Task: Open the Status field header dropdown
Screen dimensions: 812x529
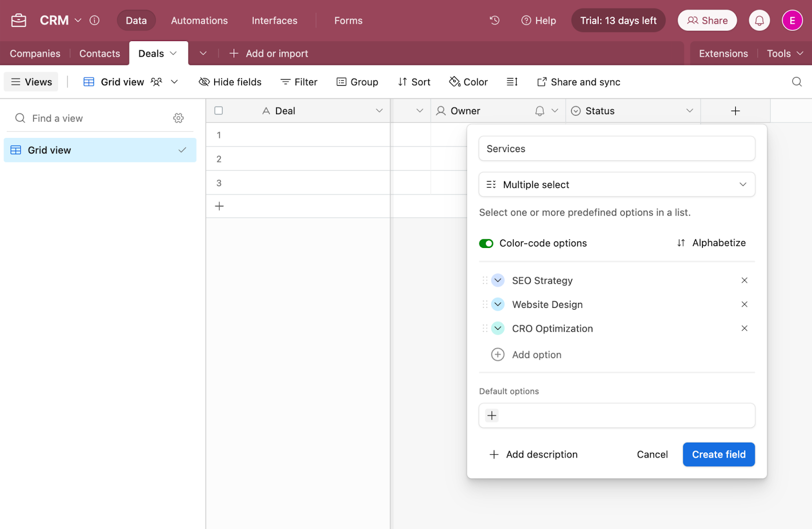Action: [690, 111]
